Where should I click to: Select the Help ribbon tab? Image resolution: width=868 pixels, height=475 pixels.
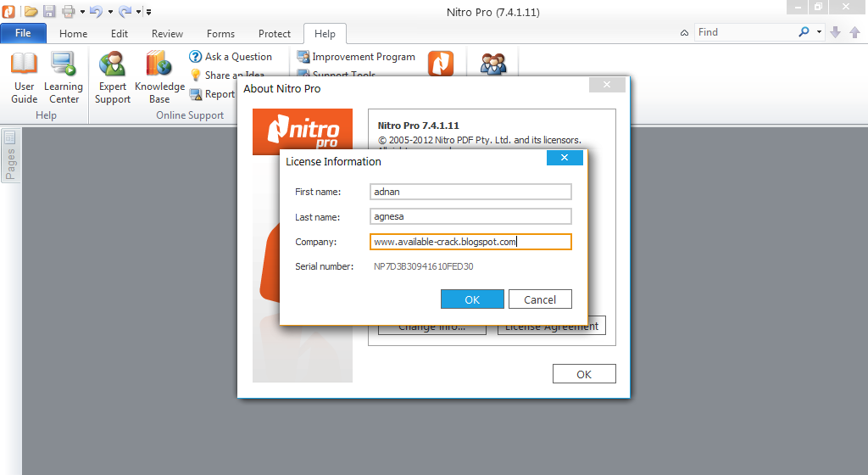325,34
